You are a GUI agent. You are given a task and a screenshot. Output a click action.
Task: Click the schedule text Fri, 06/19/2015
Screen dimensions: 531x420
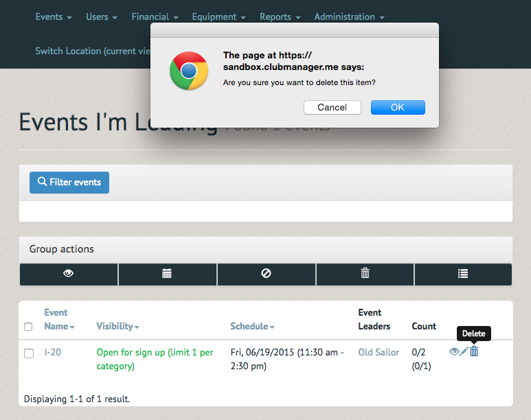287,359
